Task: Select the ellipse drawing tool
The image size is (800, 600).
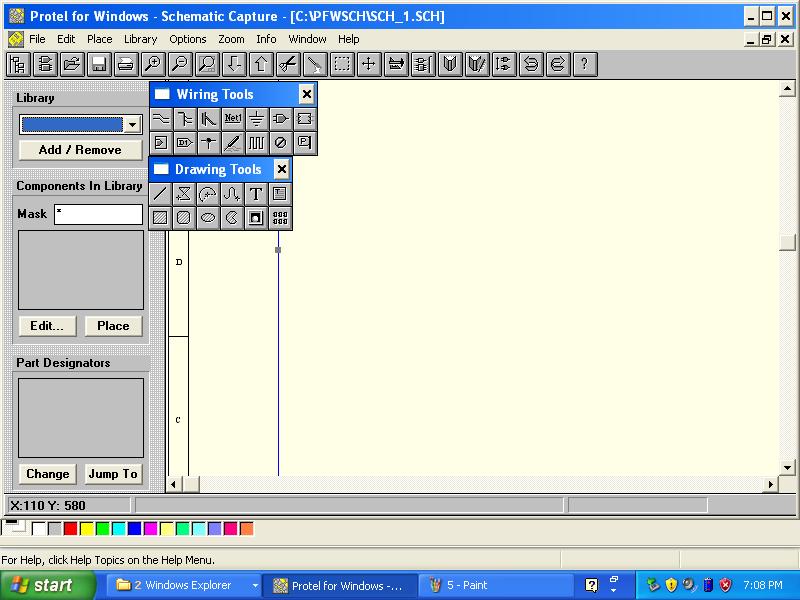Action: (x=208, y=218)
